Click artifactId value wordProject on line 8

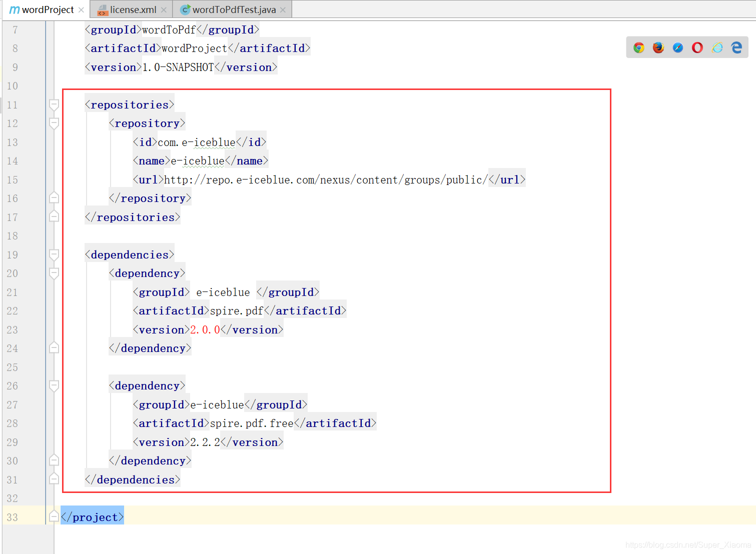(195, 48)
